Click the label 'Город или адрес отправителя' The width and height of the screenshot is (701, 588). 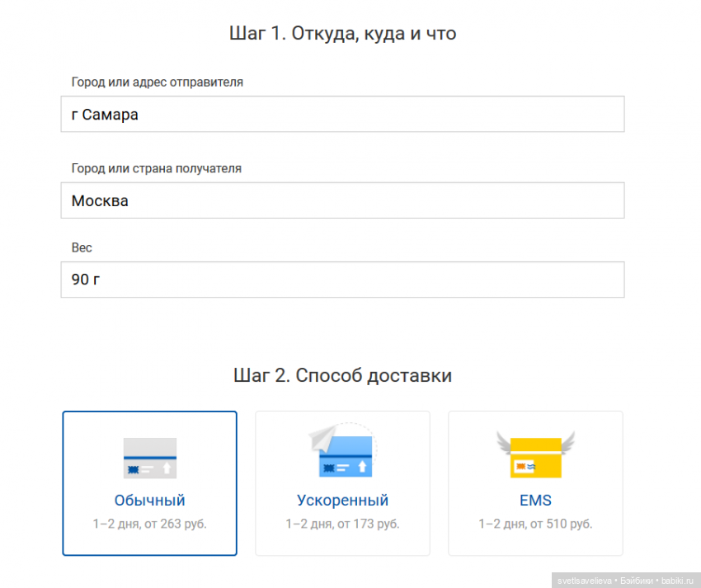[x=157, y=82]
